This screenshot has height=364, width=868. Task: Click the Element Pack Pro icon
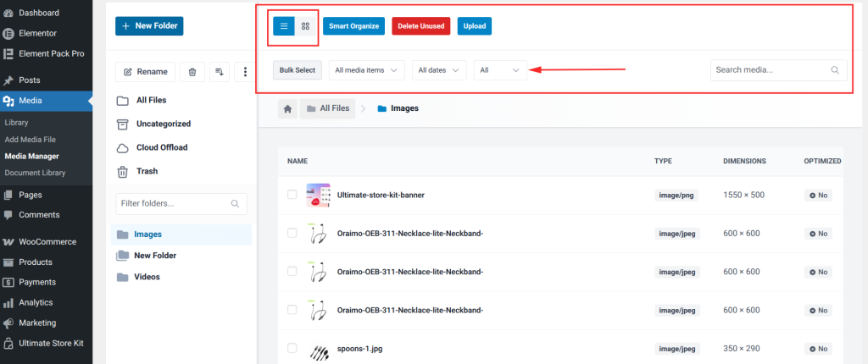[x=8, y=53]
